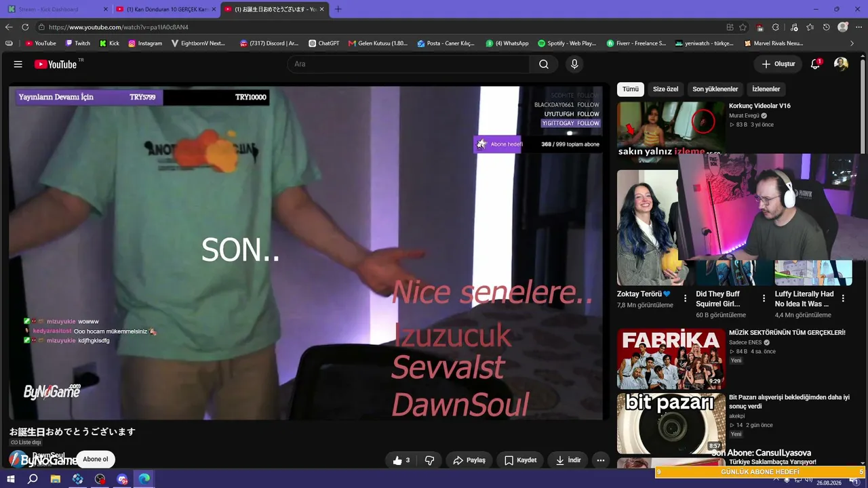
Task: Open the Spotify Web Player bookmark
Action: [x=567, y=43]
